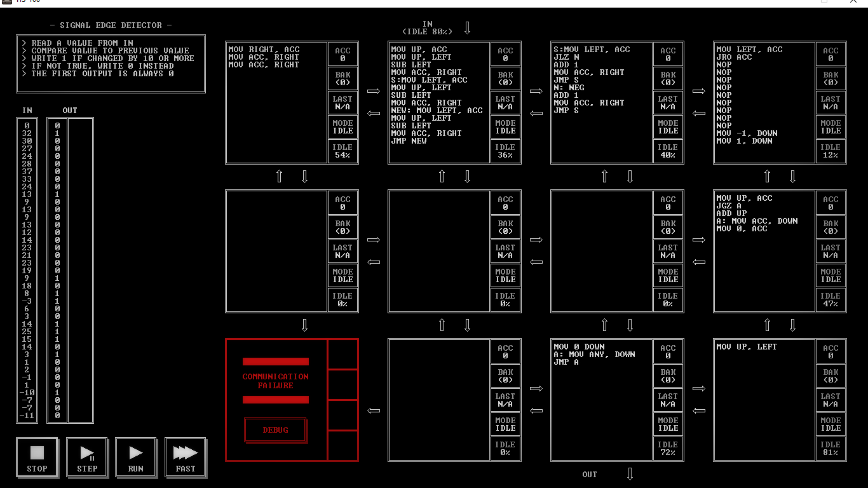Click the 'A: MOV ANY, DOWN' line

tap(594, 355)
